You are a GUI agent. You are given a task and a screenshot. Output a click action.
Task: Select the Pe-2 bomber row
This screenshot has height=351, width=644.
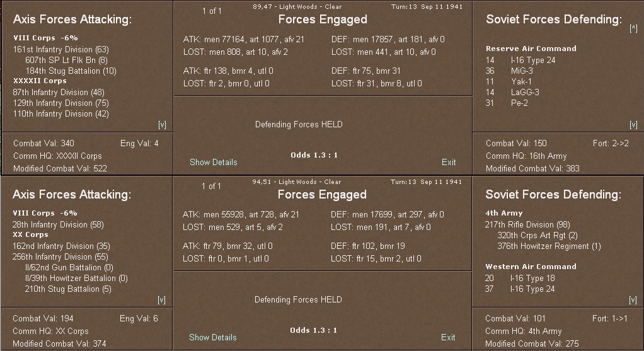(519, 103)
